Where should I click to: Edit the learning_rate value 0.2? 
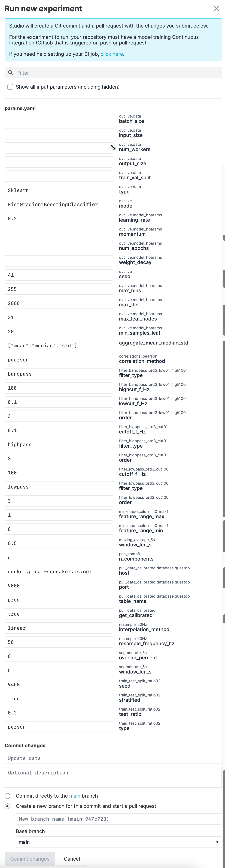[x=59, y=218]
